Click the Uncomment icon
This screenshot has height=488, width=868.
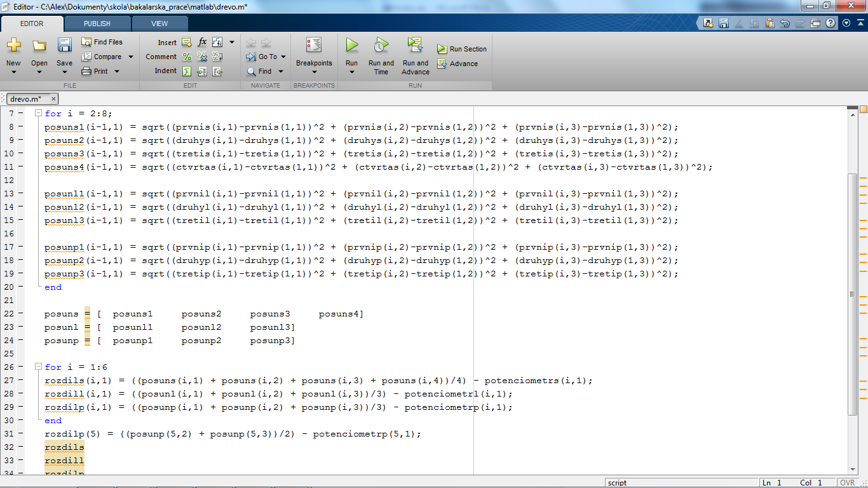202,57
